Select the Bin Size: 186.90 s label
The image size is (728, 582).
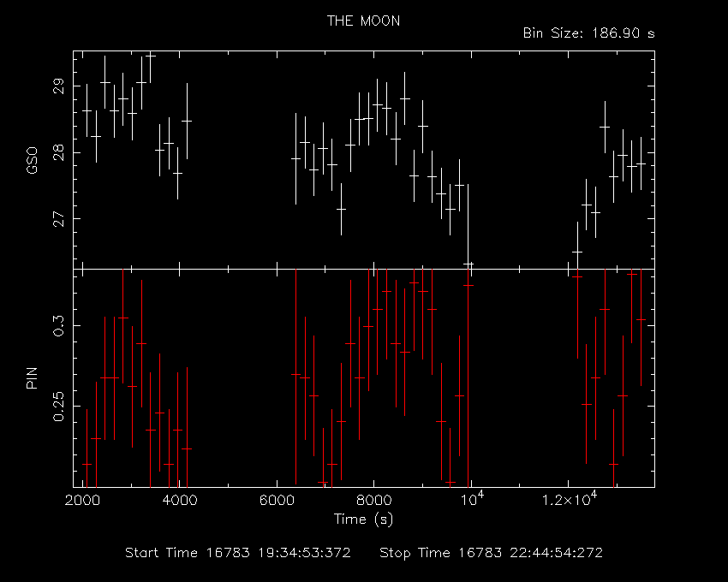tap(588, 33)
